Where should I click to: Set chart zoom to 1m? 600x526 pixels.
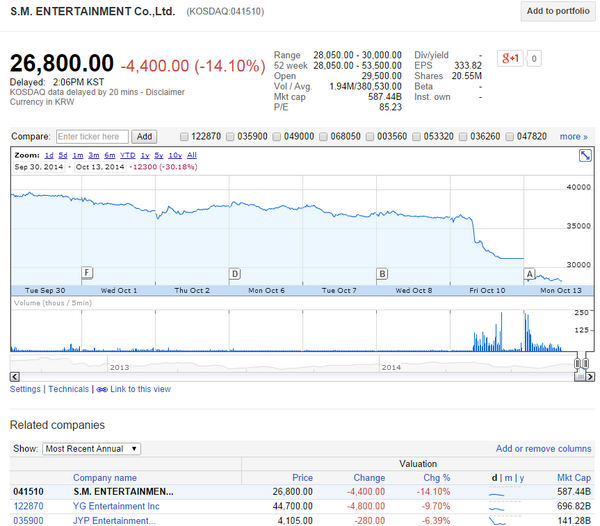pyautogui.click(x=78, y=155)
